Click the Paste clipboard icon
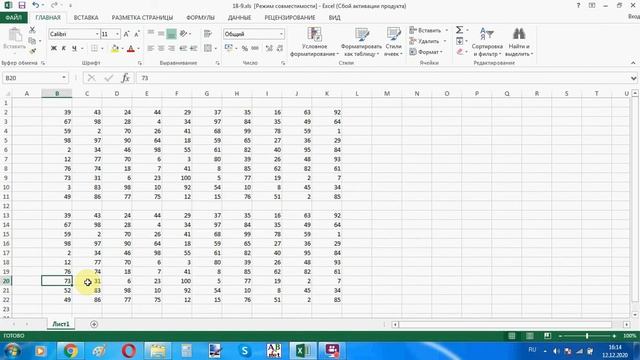640x360 pixels. pyautogui.click(x=15, y=35)
